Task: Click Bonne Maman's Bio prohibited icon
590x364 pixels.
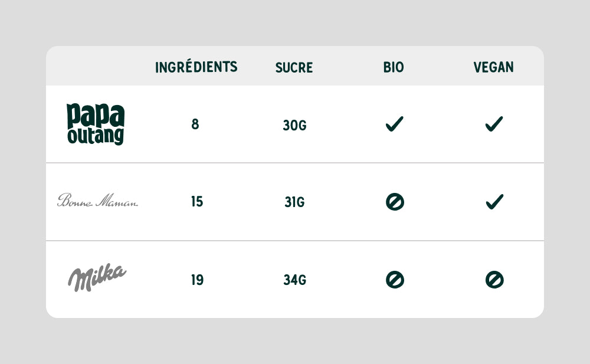Action: (x=395, y=202)
